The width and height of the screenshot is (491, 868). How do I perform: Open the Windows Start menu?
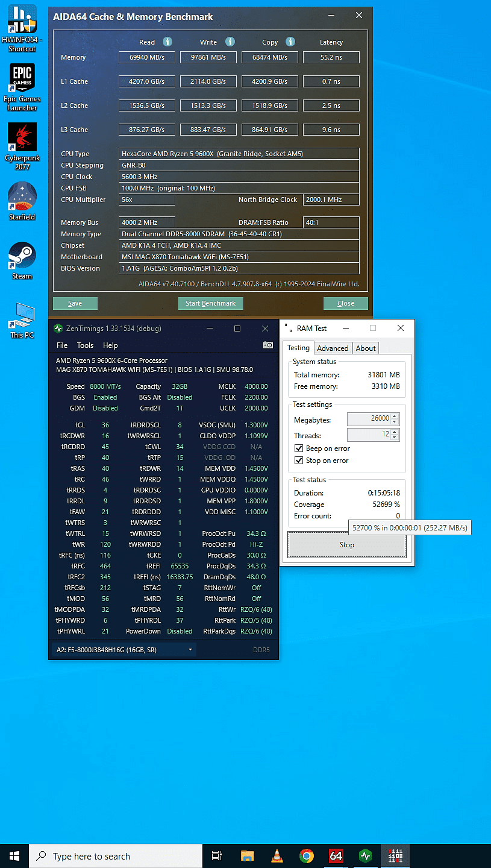[x=14, y=856]
